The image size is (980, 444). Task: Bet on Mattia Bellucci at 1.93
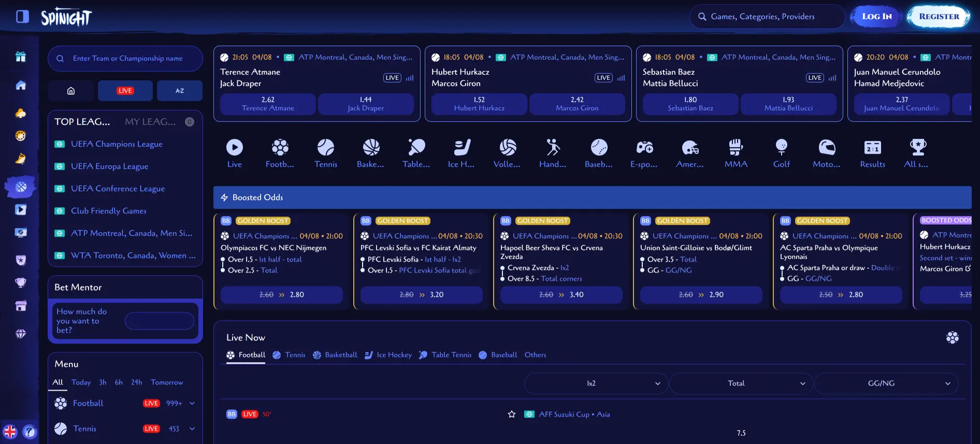coord(788,104)
